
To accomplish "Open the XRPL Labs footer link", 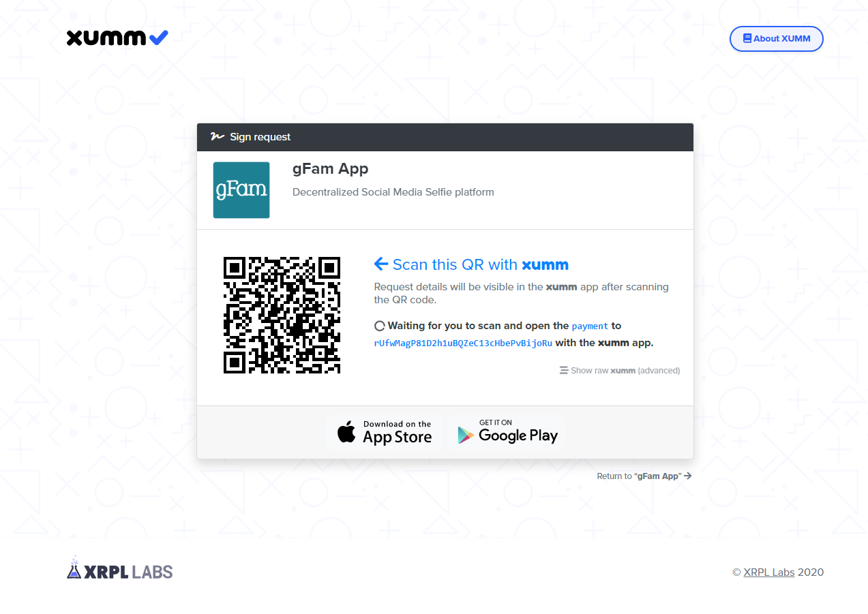I will click(x=769, y=572).
